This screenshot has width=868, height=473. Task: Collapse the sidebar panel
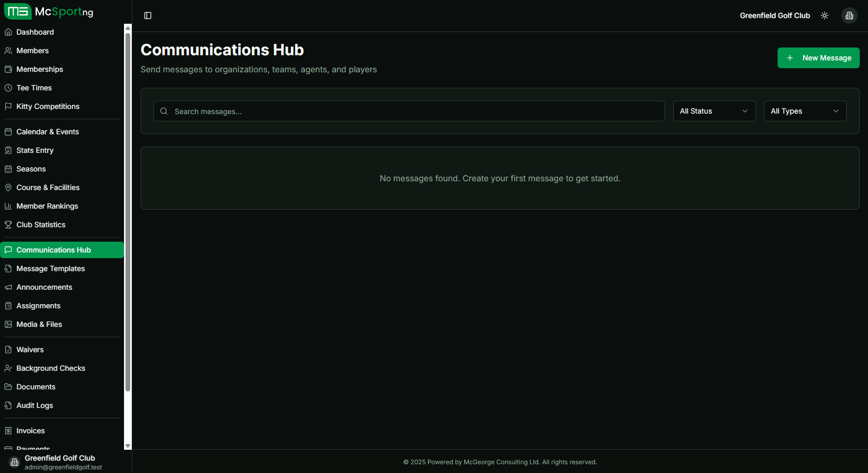point(148,15)
